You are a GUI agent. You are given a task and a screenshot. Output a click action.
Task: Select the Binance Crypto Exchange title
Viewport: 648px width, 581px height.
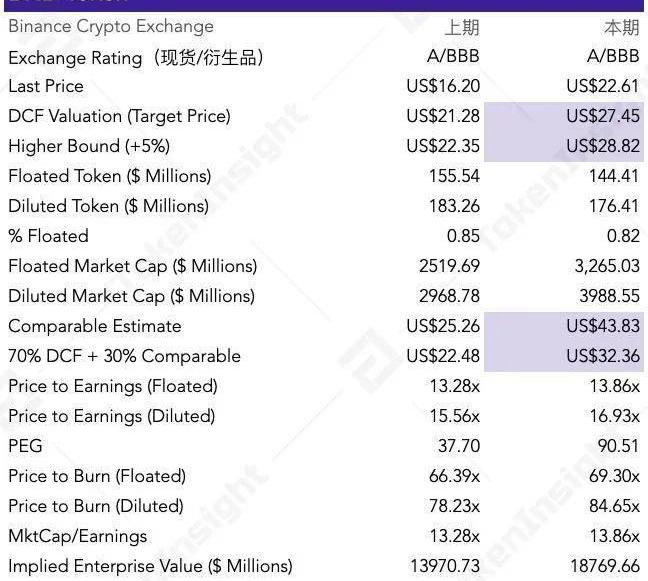[x=110, y=27]
